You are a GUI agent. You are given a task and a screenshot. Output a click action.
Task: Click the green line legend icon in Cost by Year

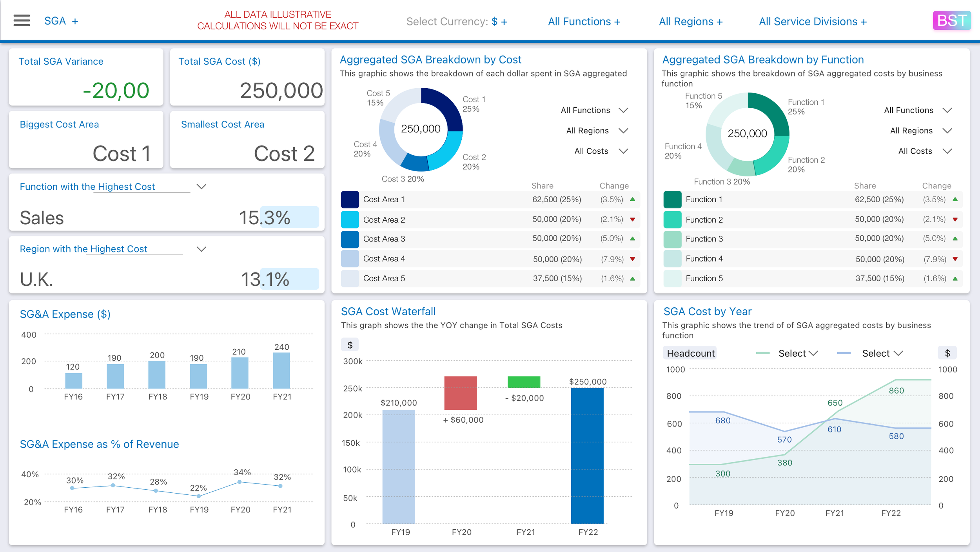pyautogui.click(x=762, y=353)
